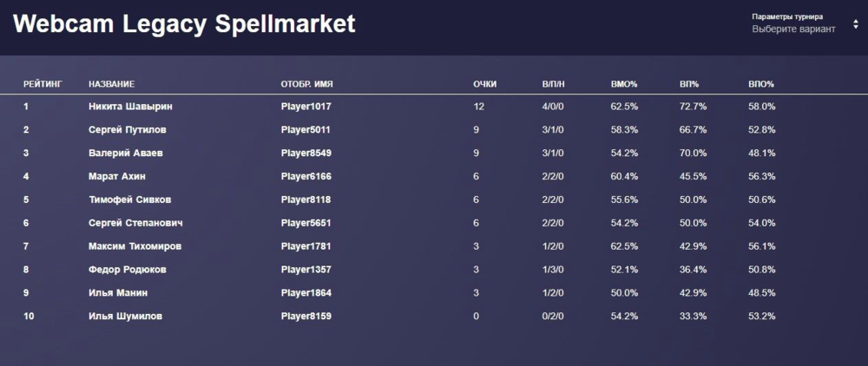Click the ОТОБР. ИМЯ column header

click(307, 84)
